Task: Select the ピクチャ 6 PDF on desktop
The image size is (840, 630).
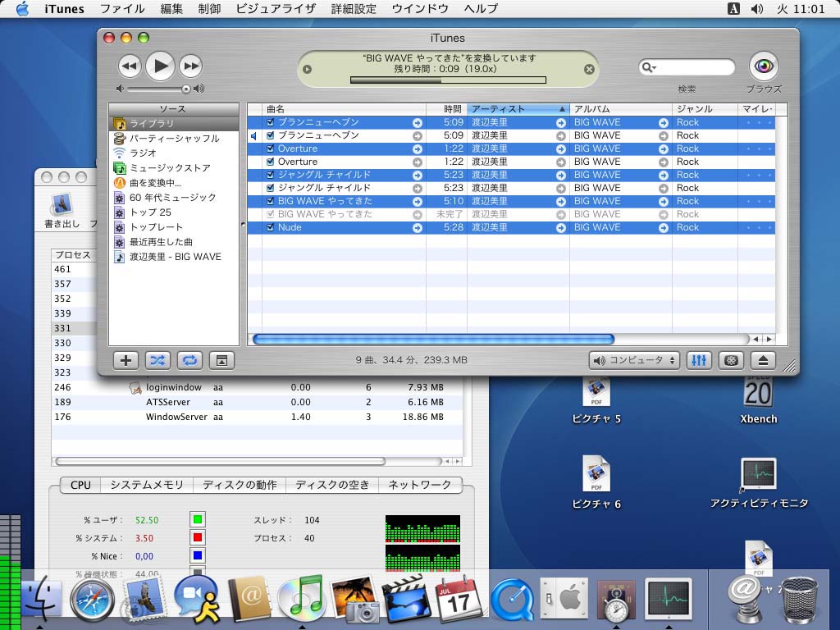Action: coord(596,473)
